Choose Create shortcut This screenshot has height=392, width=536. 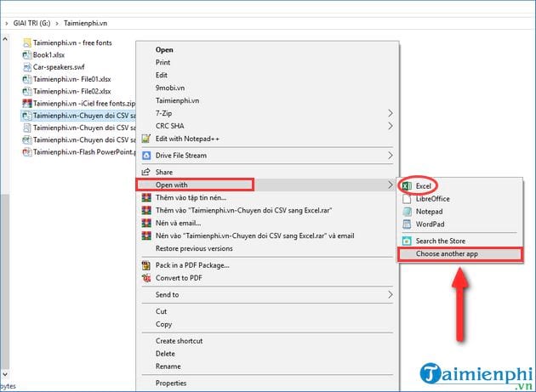(x=180, y=341)
